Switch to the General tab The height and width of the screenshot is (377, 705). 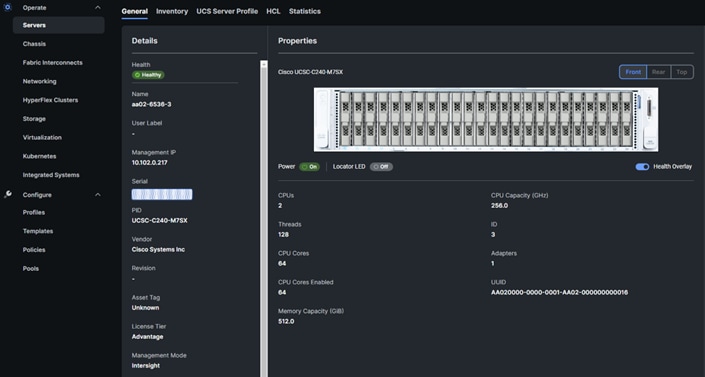134,11
